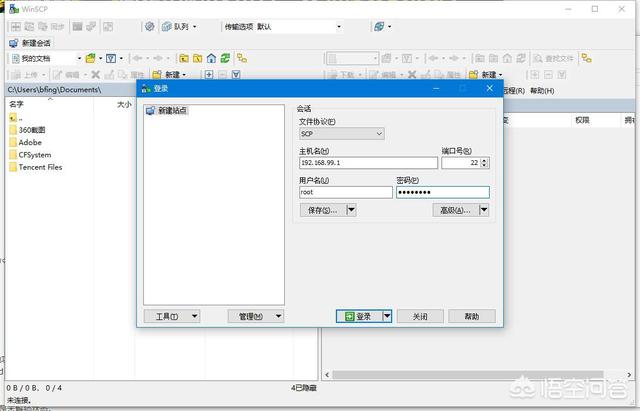Screen dimensions: 640x411
Task: Go to parent directory in local panel
Action: 184,58
